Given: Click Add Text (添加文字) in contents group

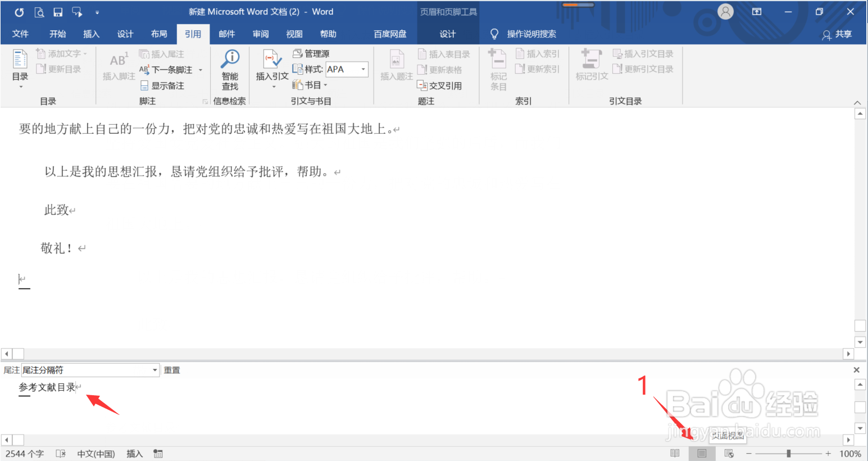Looking at the screenshot, I should (x=61, y=53).
